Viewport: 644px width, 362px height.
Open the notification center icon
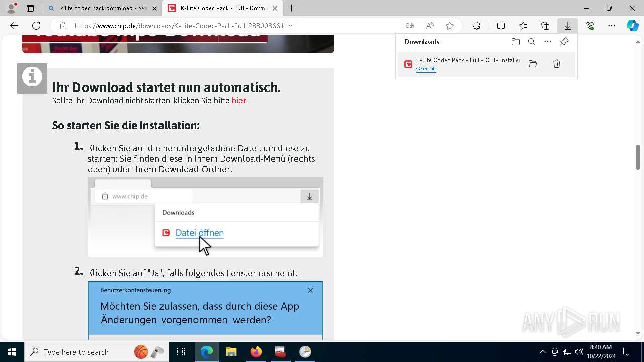(627, 352)
